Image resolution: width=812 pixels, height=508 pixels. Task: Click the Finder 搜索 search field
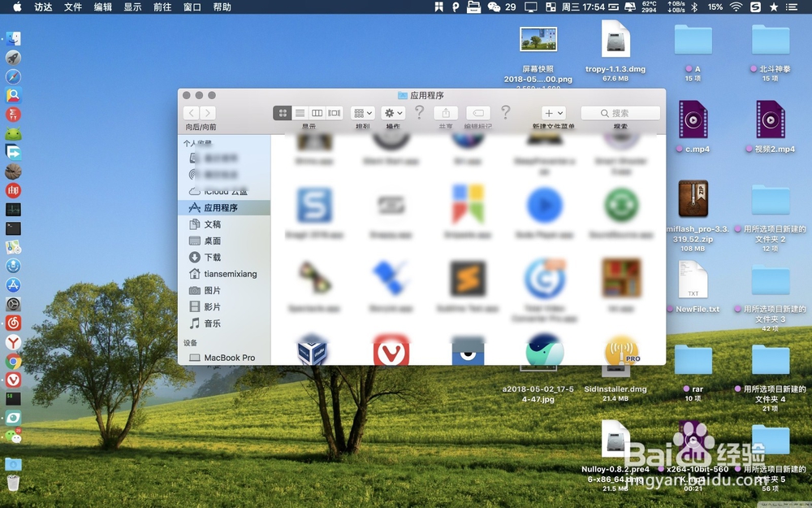620,113
